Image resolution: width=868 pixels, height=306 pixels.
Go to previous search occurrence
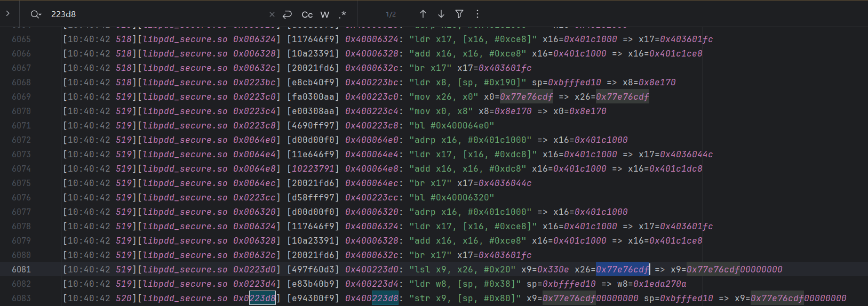coord(423,14)
